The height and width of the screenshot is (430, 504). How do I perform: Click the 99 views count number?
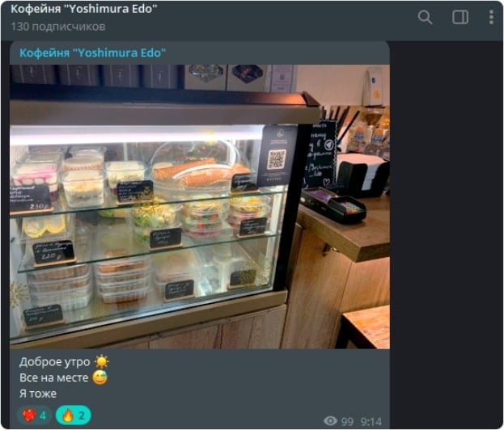click(347, 421)
